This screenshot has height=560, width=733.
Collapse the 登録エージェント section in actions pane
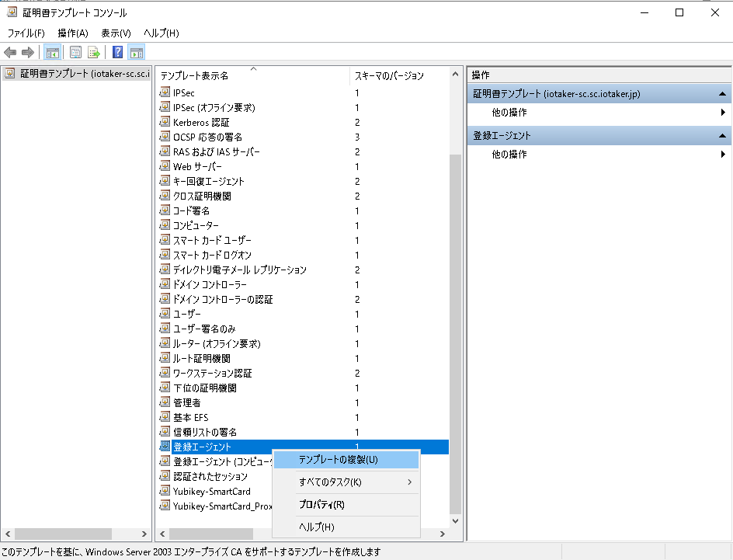(721, 135)
